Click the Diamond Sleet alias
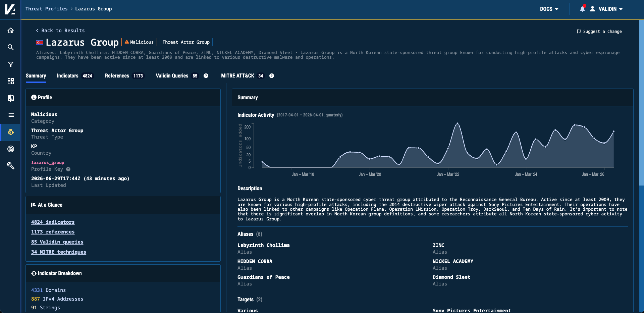Viewport: 644px width, 313px height. (451, 277)
